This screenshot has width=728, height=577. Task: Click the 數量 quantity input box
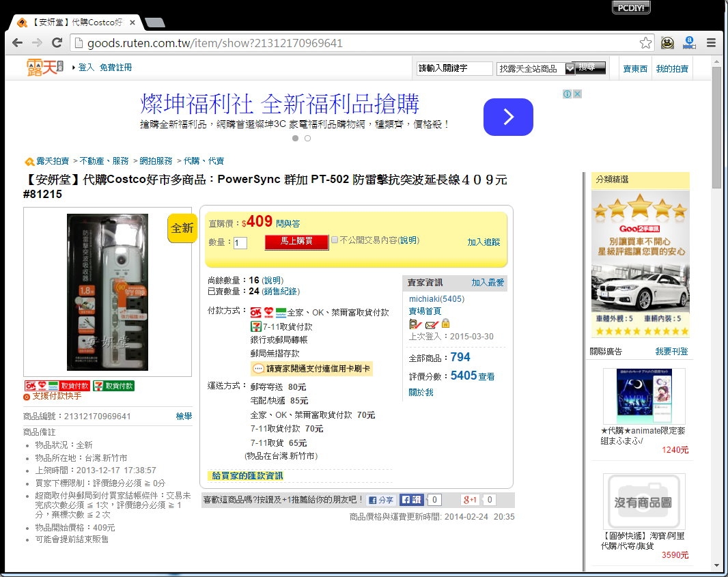click(x=240, y=243)
